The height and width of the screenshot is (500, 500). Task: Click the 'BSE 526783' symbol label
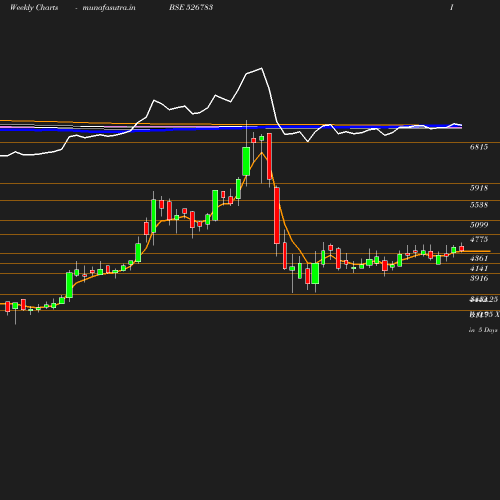pos(191,7)
